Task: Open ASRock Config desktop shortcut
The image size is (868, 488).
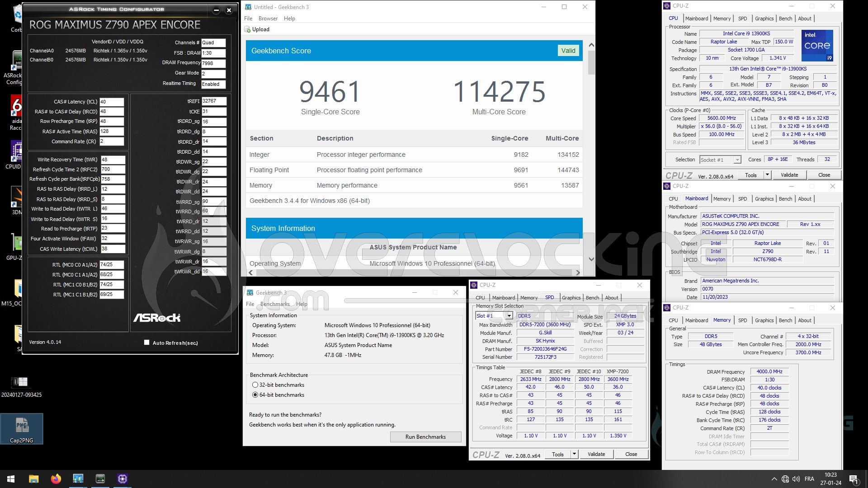Action: pyautogui.click(x=14, y=68)
